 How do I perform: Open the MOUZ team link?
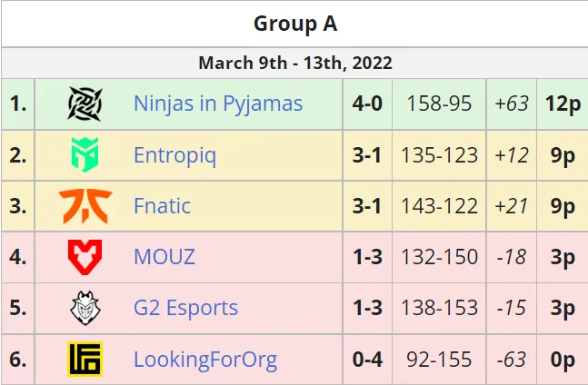coord(164,257)
